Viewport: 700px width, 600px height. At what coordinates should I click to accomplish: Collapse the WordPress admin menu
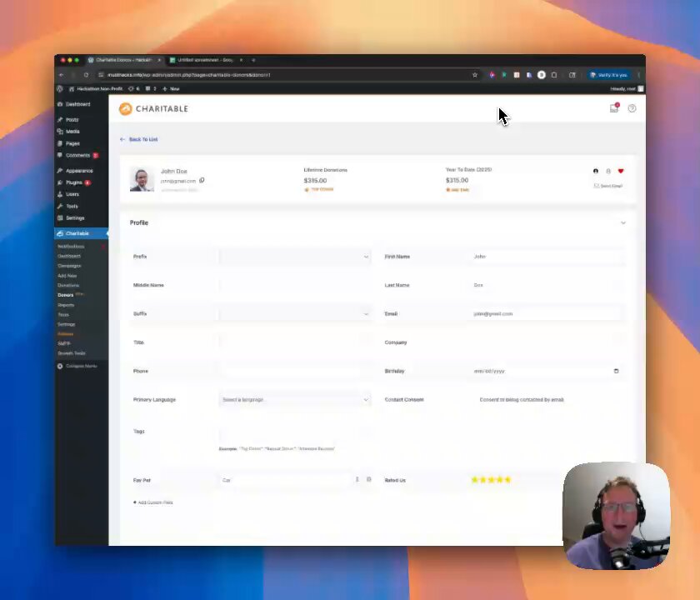tap(77, 366)
